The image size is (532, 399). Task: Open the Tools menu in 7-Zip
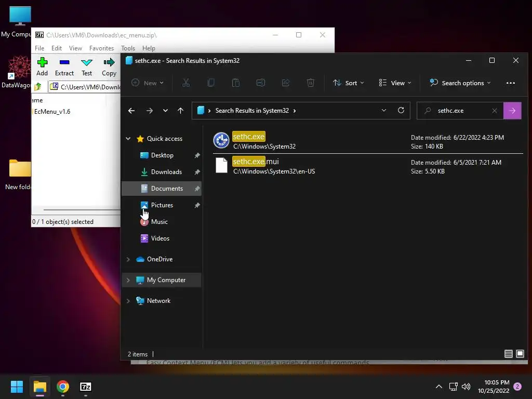(128, 48)
